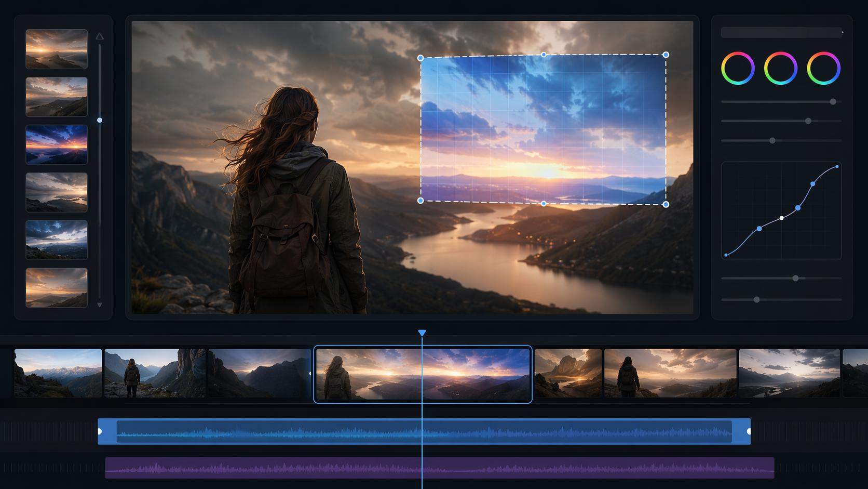Viewport: 868px width, 489px height.
Task: Click the input bar atop the color panel
Action: pyautogui.click(x=781, y=32)
